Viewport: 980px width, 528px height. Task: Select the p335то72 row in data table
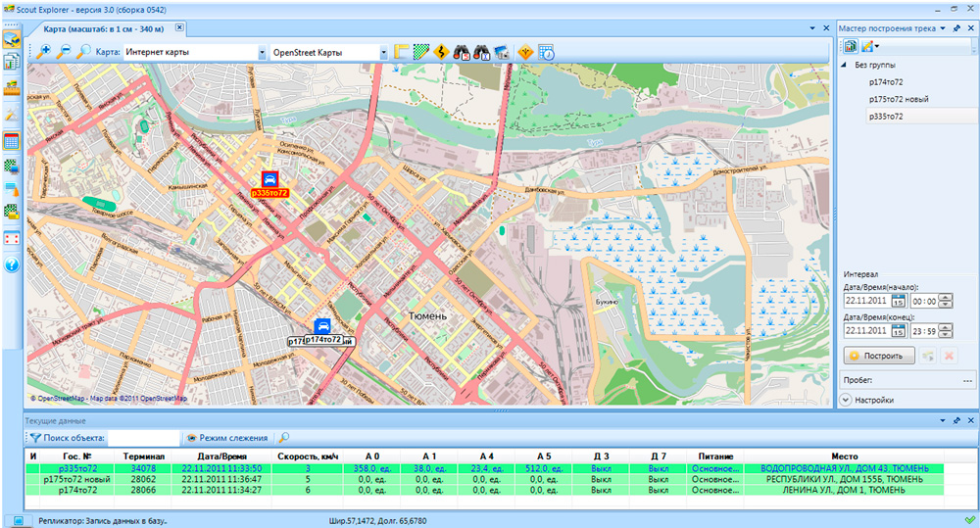(484, 468)
